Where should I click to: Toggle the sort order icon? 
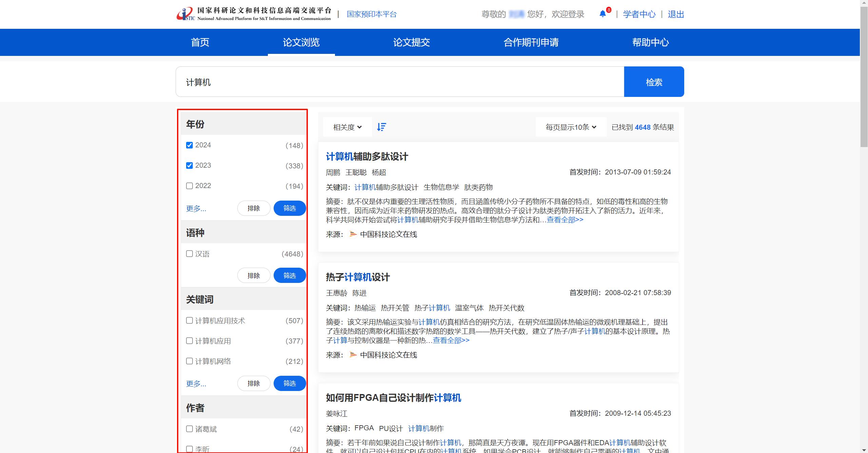[381, 127]
